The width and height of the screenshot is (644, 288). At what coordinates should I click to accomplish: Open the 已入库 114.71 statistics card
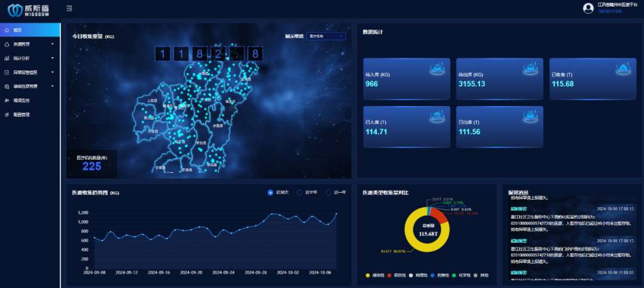(407, 127)
